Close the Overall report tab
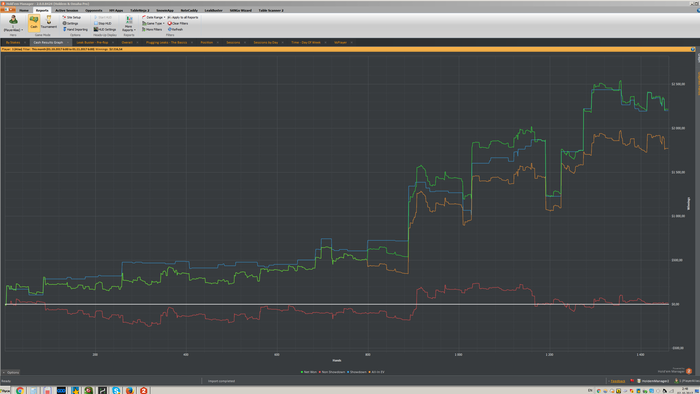700x394 pixels. point(137,42)
